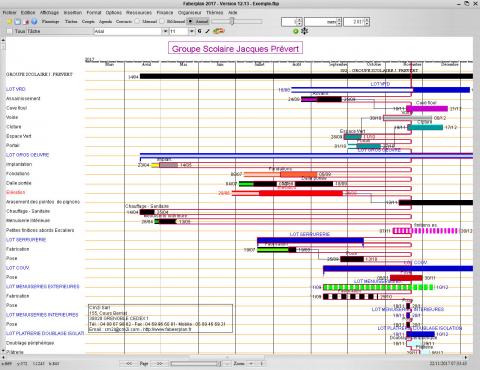Open the Affichage menu

[x=49, y=12]
